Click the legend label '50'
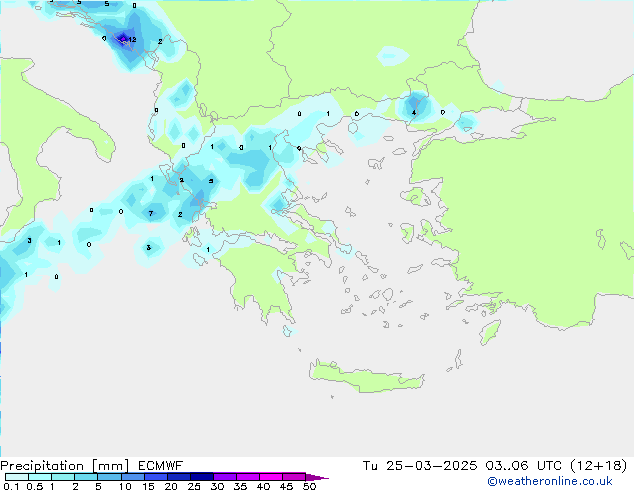634x490 pixels. pyautogui.click(x=309, y=486)
